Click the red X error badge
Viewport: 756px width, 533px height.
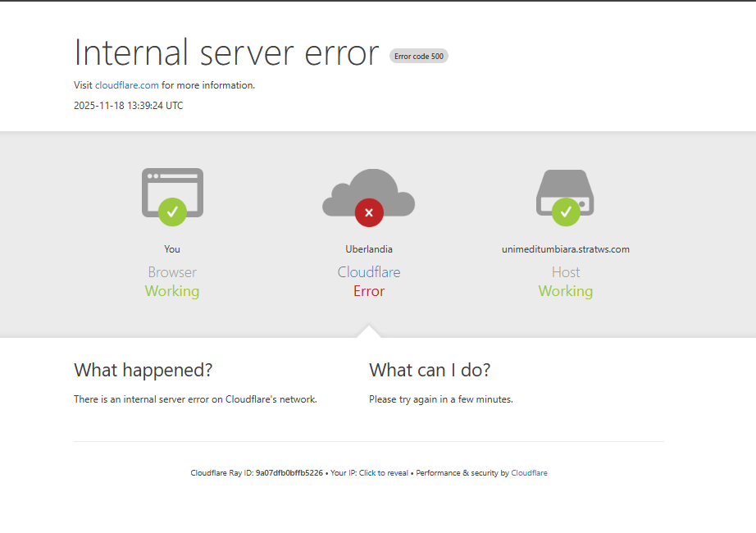click(369, 212)
